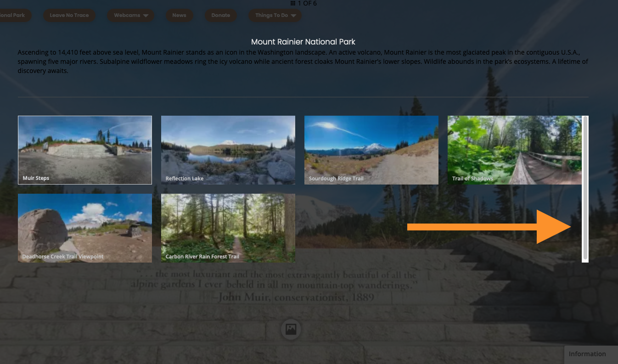Select the Muir Steps panorama thumbnail
This screenshot has width=618, height=364.
(x=85, y=150)
